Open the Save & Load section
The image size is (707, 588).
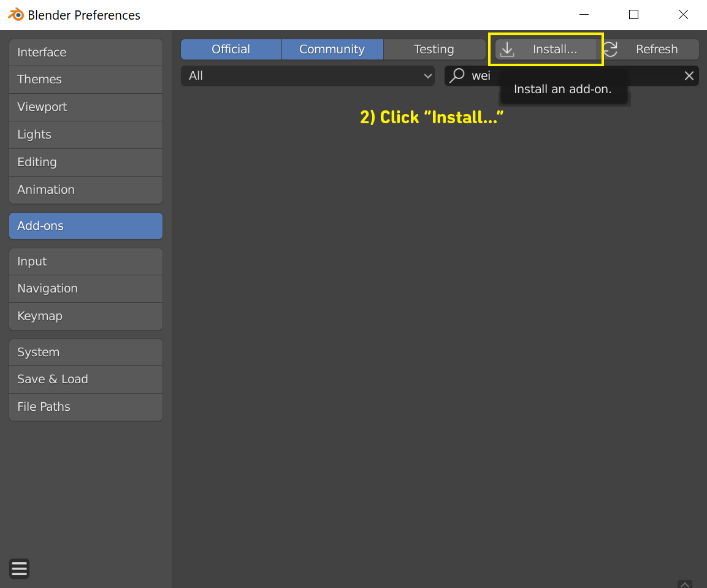(86, 379)
